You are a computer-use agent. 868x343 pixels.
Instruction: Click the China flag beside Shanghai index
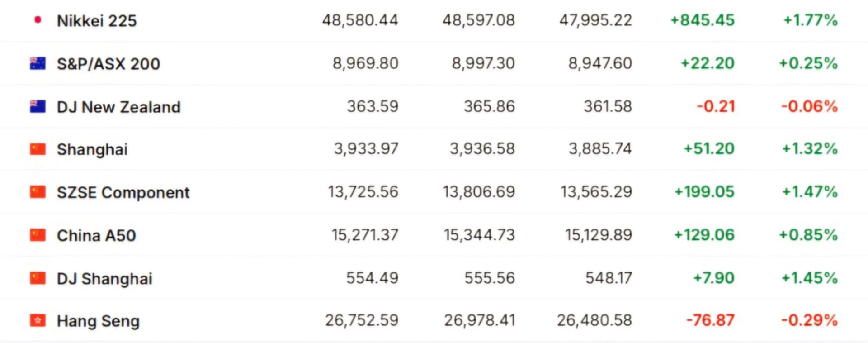[38, 149]
